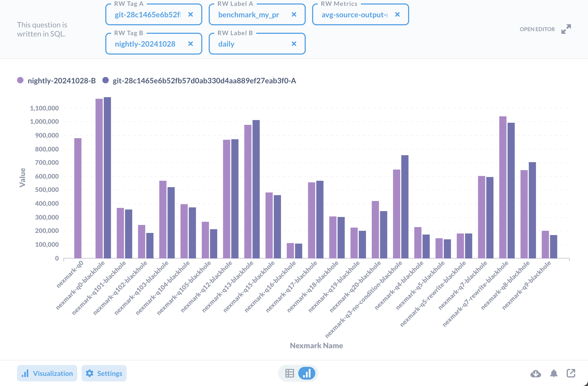Clear the RW Tag B filter value
The width and height of the screenshot is (588, 386).
190,44
